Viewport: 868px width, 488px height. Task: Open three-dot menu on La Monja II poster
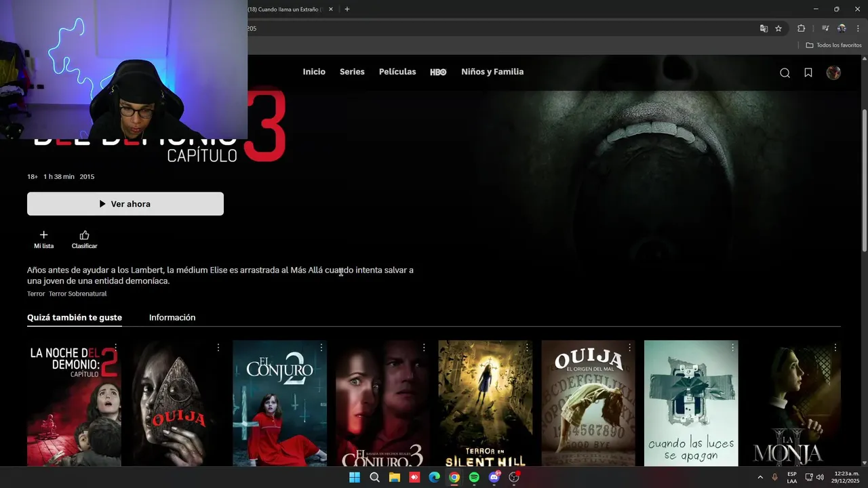835,347
